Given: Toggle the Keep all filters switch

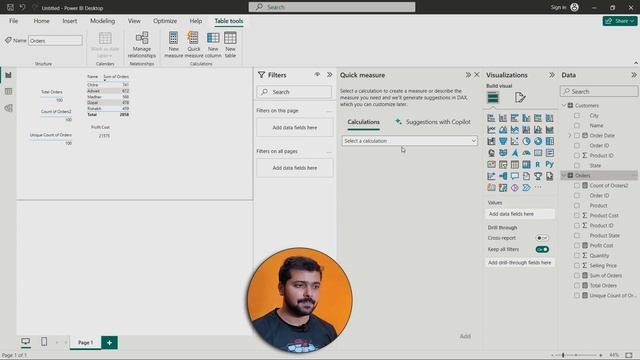Looking at the screenshot, I should (542, 249).
